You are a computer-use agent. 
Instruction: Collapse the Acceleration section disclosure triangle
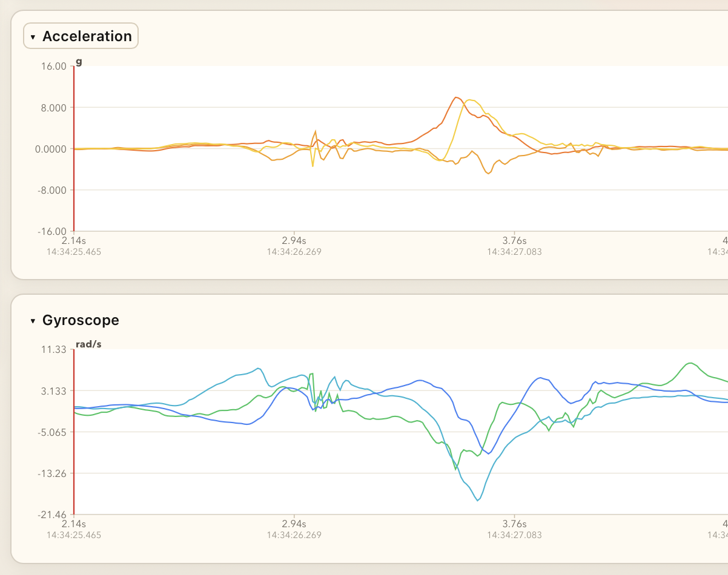[33, 37]
